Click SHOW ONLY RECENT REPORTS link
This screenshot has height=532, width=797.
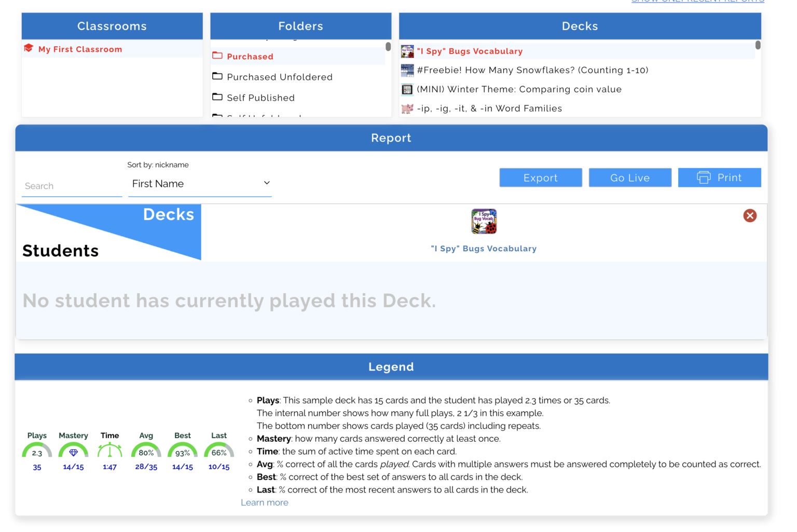pos(697,2)
